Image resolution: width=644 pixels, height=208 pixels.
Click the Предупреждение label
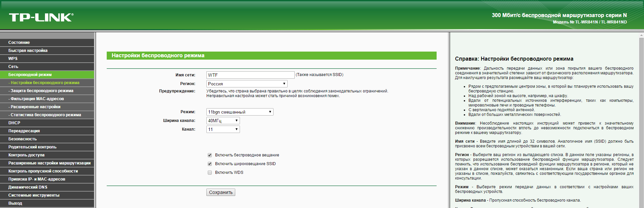[x=177, y=91]
